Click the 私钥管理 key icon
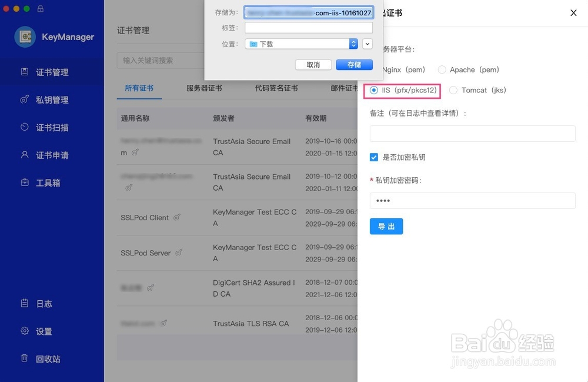 [24, 99]
